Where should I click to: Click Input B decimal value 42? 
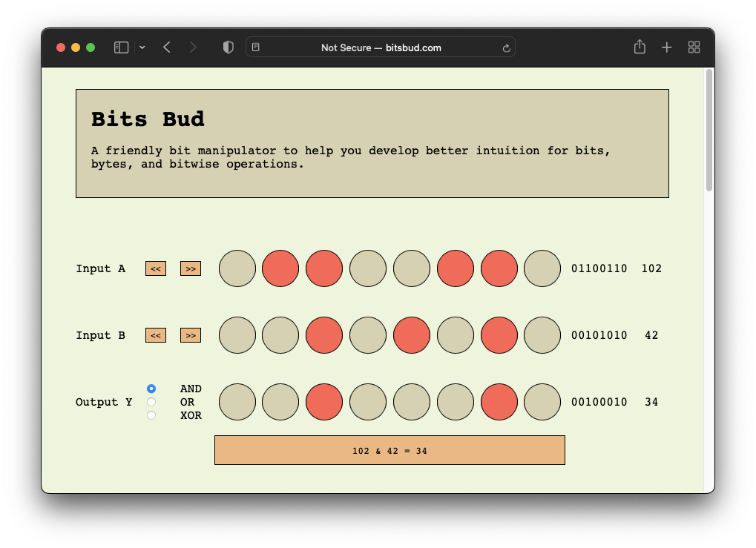(651, 335)
